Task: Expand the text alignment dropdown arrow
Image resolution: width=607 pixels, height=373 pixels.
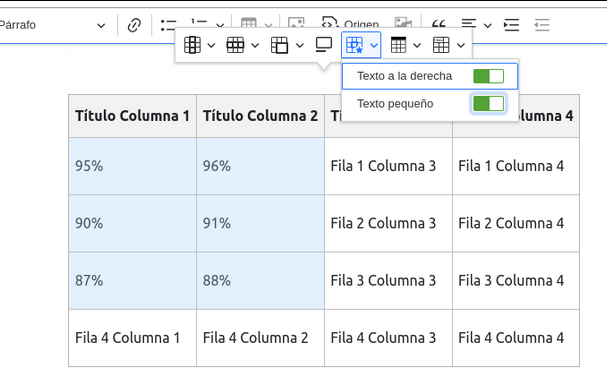Action: 488,26
